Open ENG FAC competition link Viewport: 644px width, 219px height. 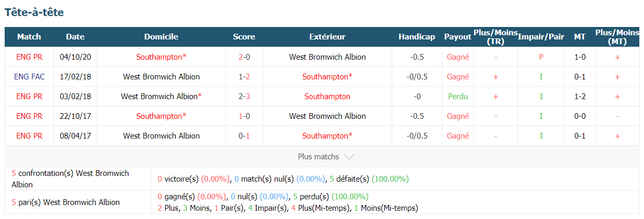(30, 77)
